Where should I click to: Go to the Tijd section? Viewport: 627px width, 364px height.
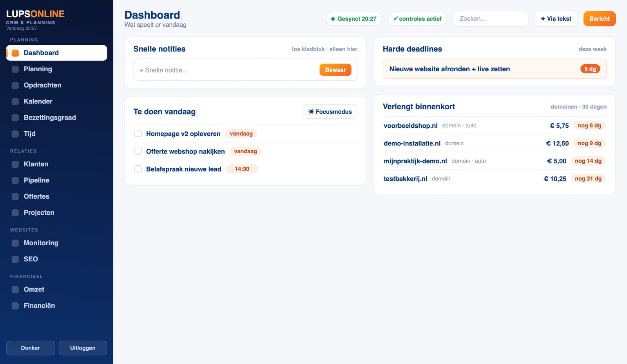tap(56, 134)
